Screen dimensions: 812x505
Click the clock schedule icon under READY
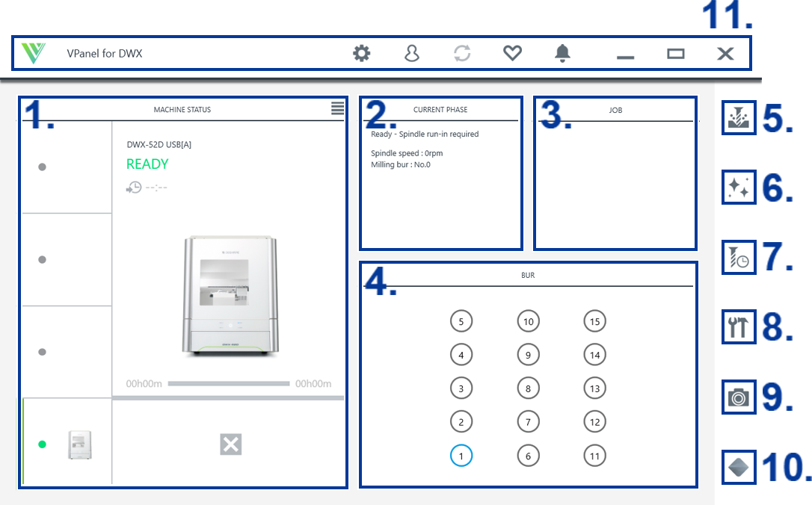tap(134, 188)
